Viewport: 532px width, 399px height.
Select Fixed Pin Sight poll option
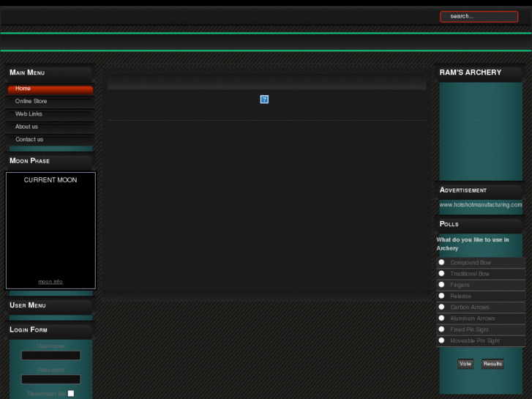[441, 329]
